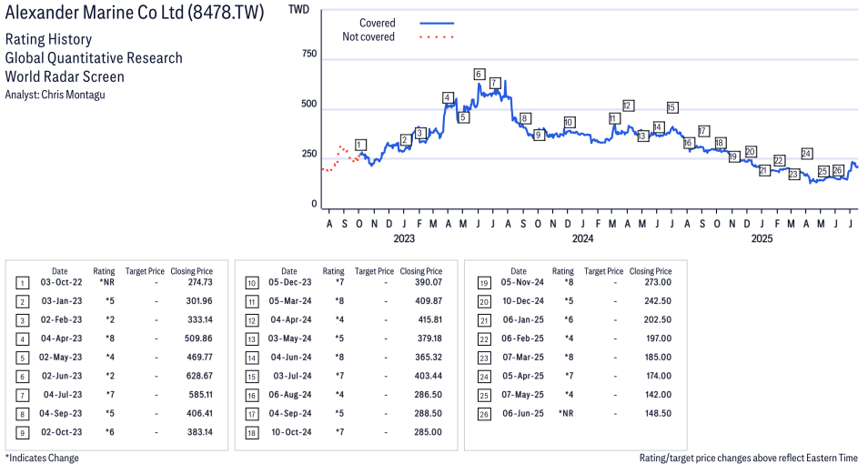Screen dimensions: 868x464
Task: Click the closing price 142.00
Action: [658, 395]
